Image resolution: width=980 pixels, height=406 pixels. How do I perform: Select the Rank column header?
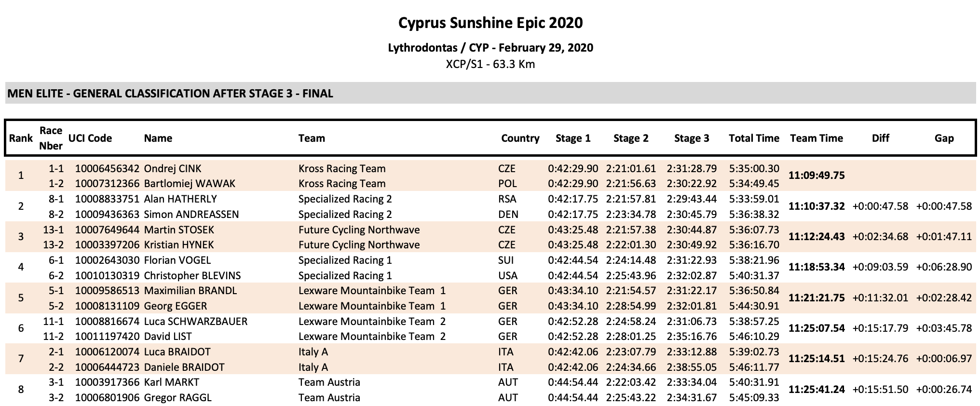(21, 138)
